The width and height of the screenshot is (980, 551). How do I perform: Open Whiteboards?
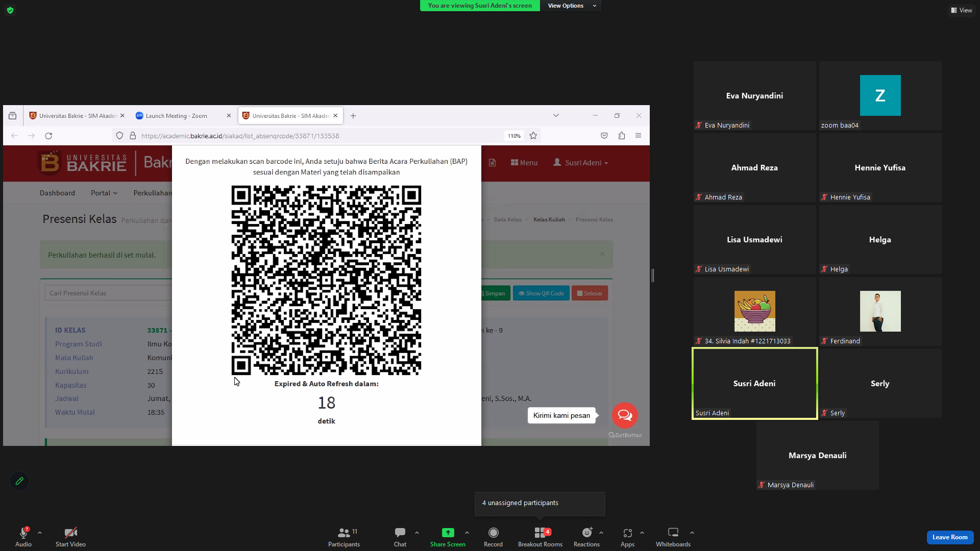click(x=673, y=536)
